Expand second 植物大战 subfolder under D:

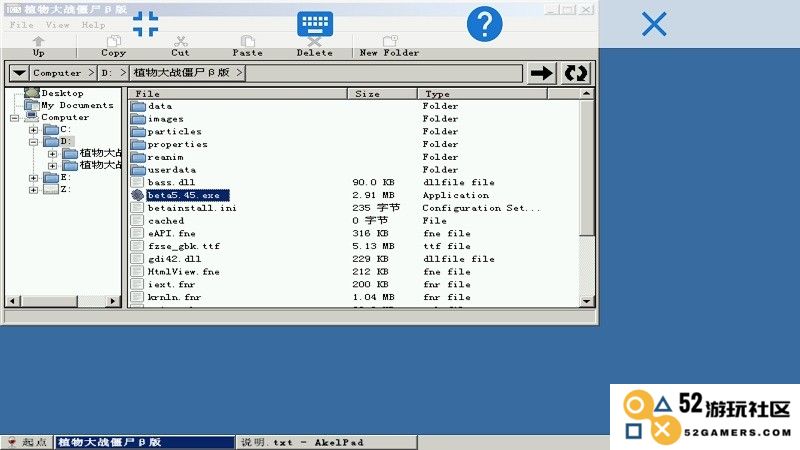pos(53,166)
